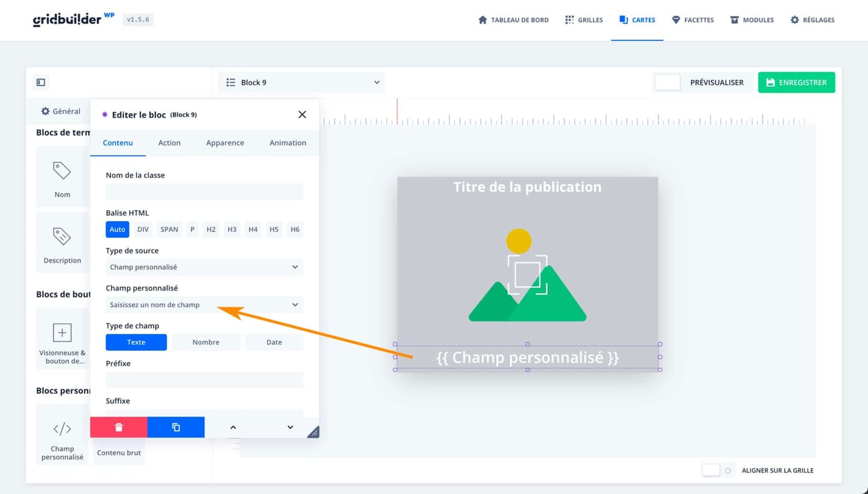Open the Cartes section in top navigation
This screenshot has height=494, width=868.
(x=637, y=19)
